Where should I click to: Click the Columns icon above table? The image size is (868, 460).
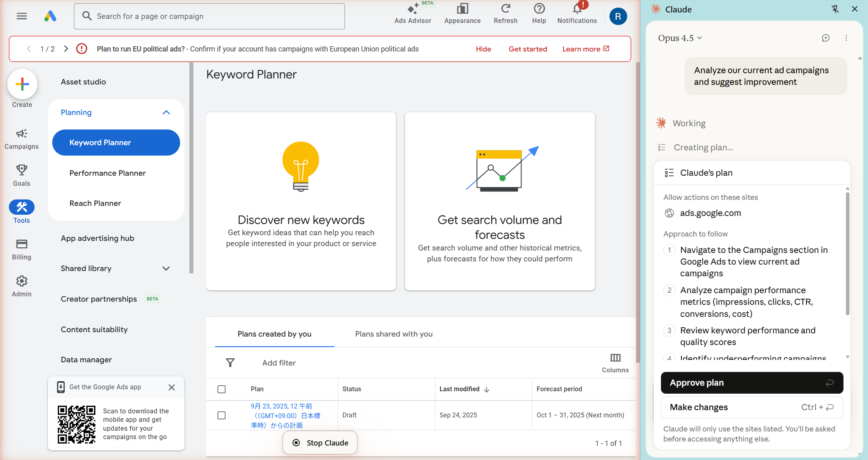coord(615,358)
